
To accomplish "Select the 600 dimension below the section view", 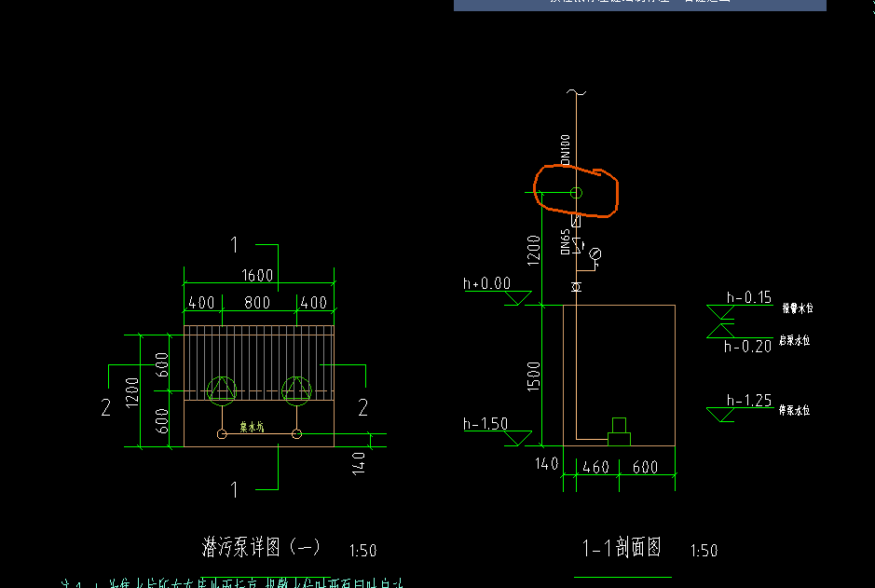I will click(645, 467).
